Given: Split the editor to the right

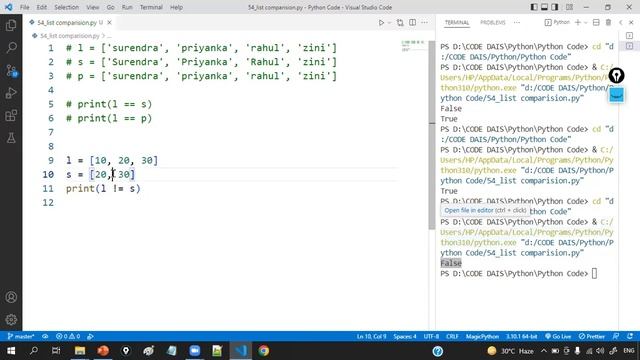Looking at the screenshot, I should tap(413, 23).
